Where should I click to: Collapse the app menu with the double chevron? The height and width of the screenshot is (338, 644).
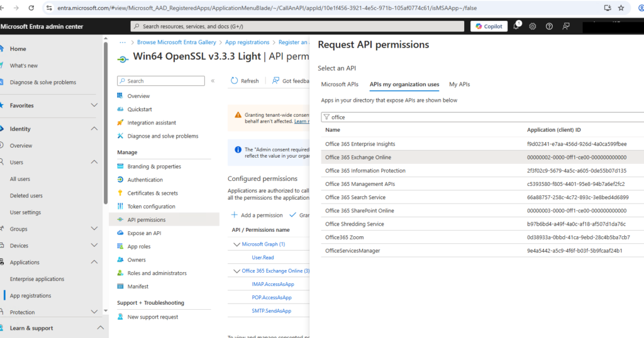pyautogui.click(x=213, y=81)
